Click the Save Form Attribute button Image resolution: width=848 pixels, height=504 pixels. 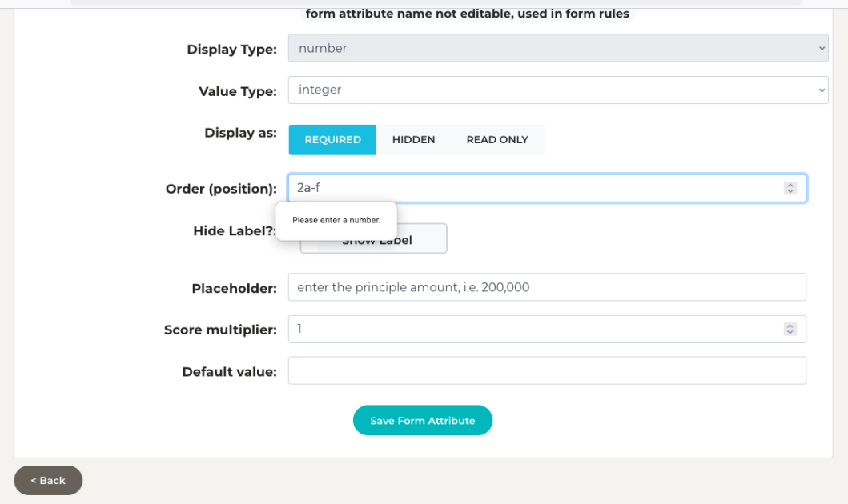422,420
